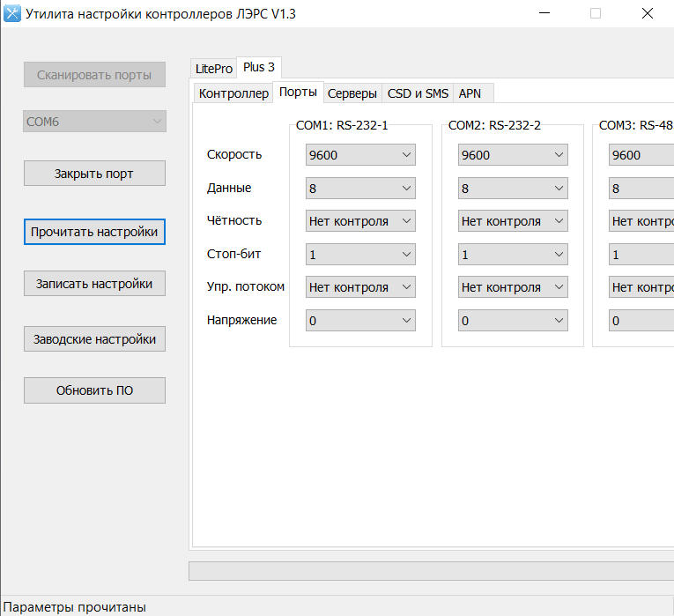Click the Скорость row label
The image size is (674, 616).
(x=234, y=154)
